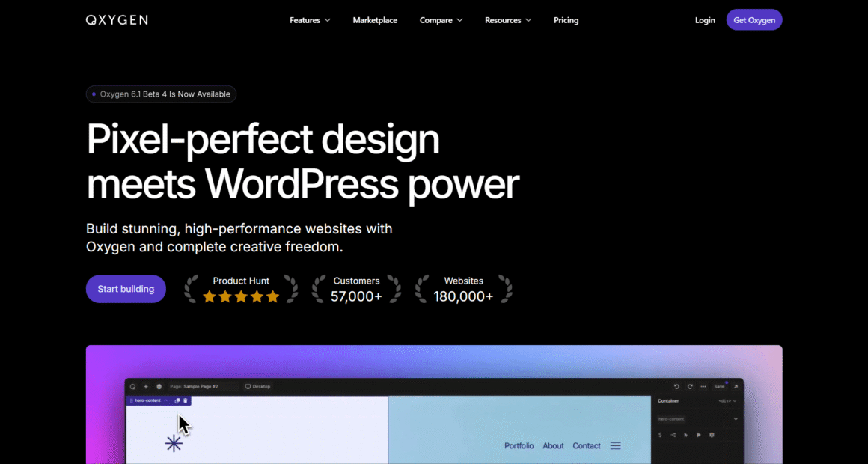Click the hamburger menu icon in canvas

[x=616, y=446]
